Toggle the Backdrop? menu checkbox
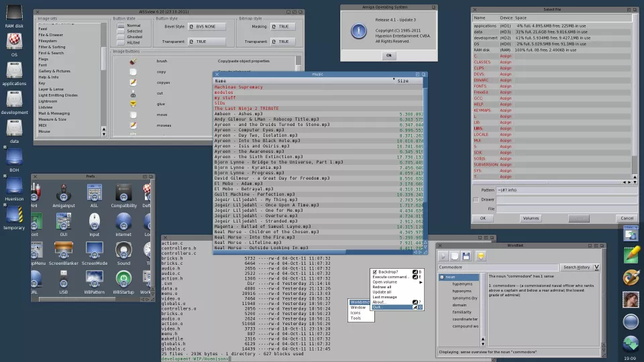 click(374, 272)
